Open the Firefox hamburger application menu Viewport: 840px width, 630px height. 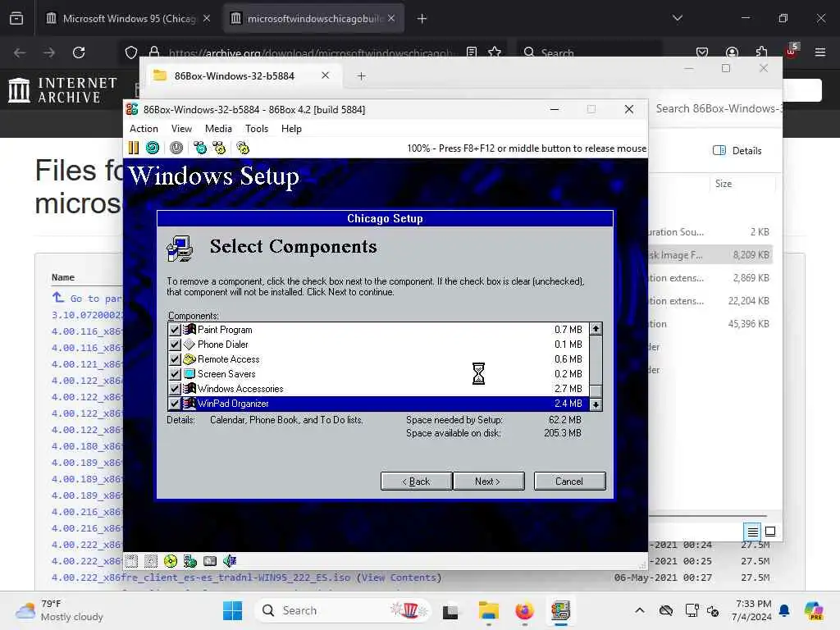click(819, 52)
